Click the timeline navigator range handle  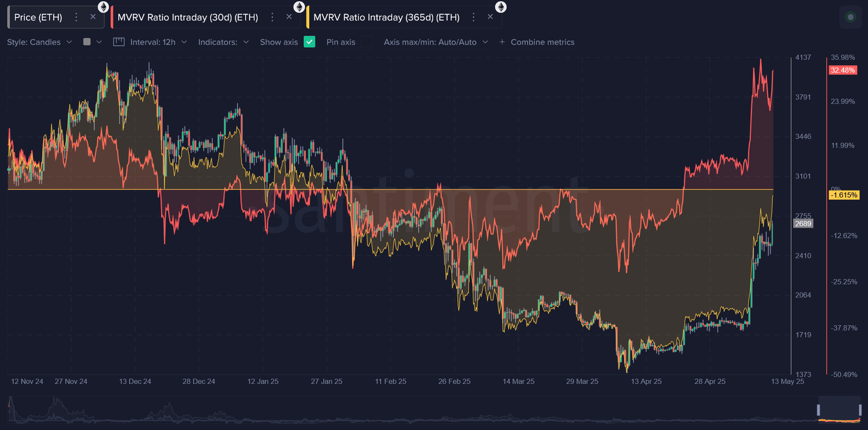(x=819, y=410)
